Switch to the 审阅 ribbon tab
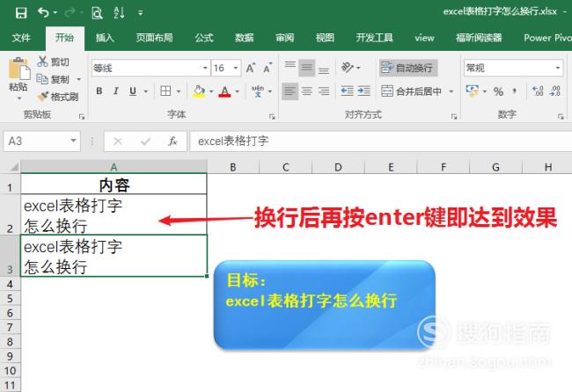 tap(284, 38)
